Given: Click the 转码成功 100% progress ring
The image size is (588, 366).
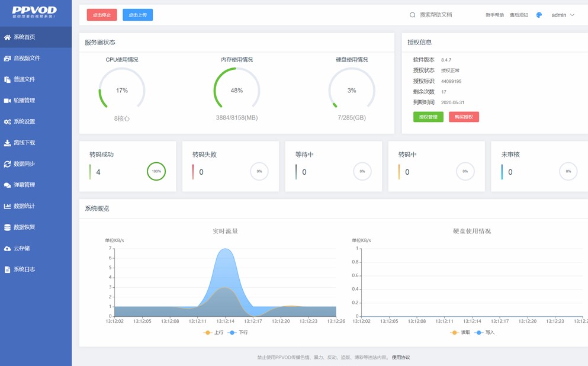Looking at the screenshot, I should point(156,172).
